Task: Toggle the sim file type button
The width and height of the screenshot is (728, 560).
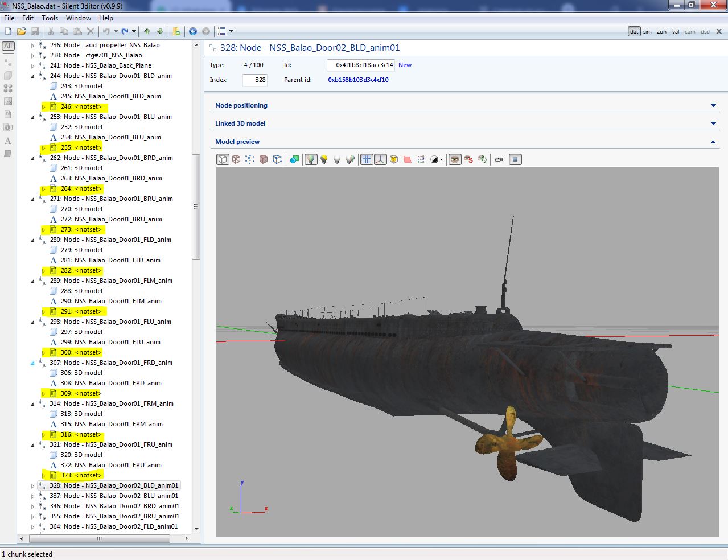Action: click(x=648, y=32)
